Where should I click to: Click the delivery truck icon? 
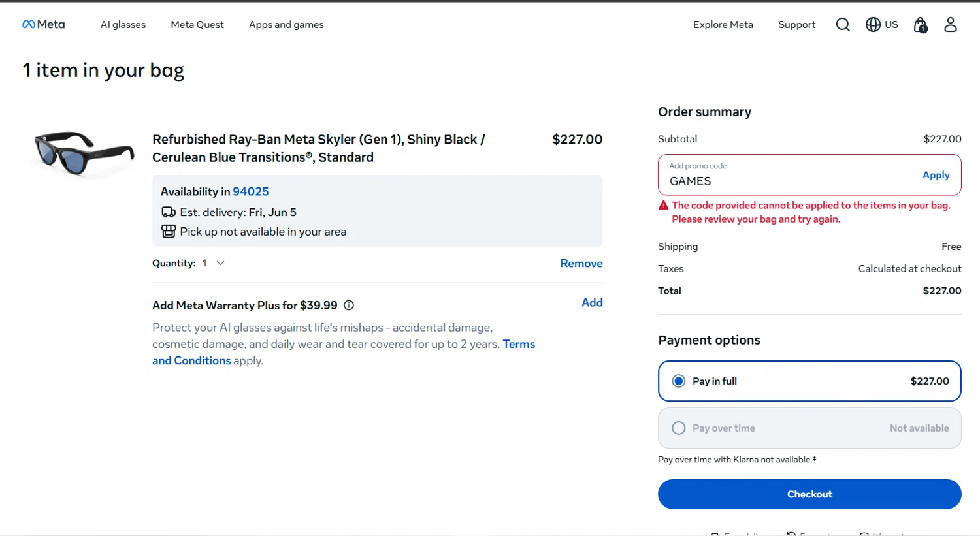pos(169,212)
